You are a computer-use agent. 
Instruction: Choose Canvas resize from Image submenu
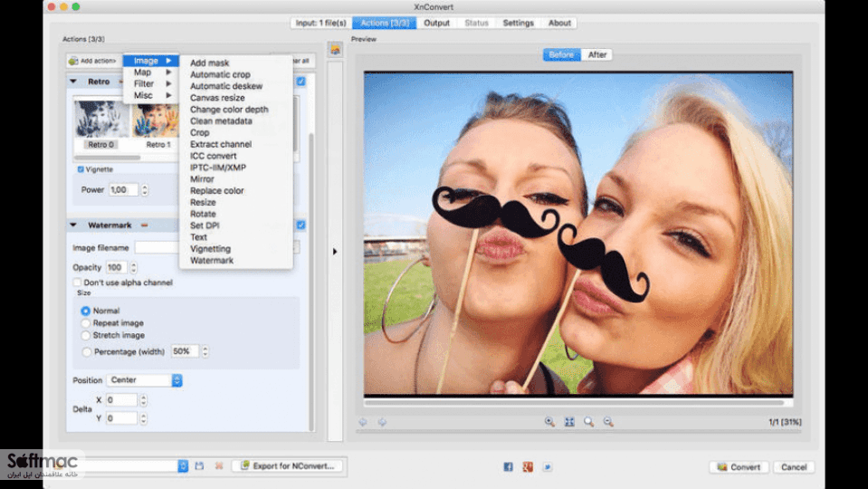(217, 98)
